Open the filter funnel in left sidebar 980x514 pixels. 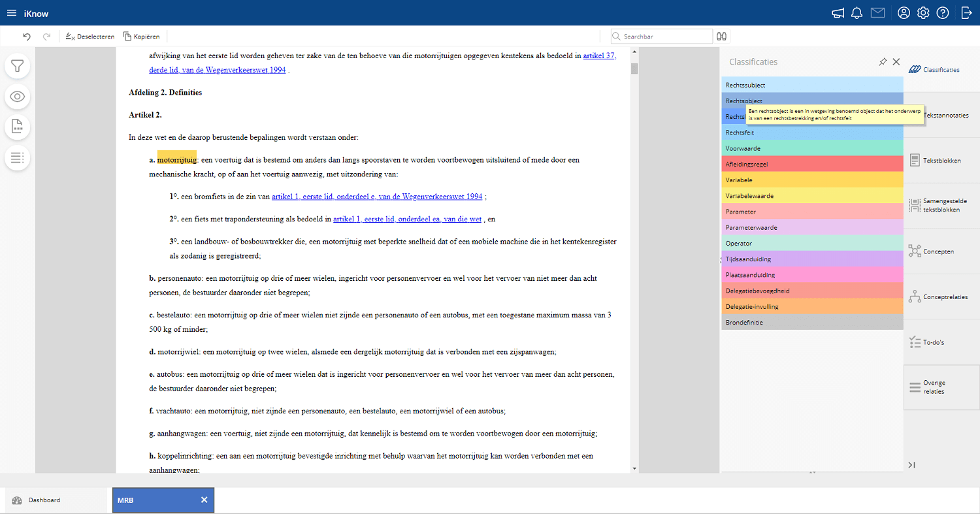click(18, 66)
